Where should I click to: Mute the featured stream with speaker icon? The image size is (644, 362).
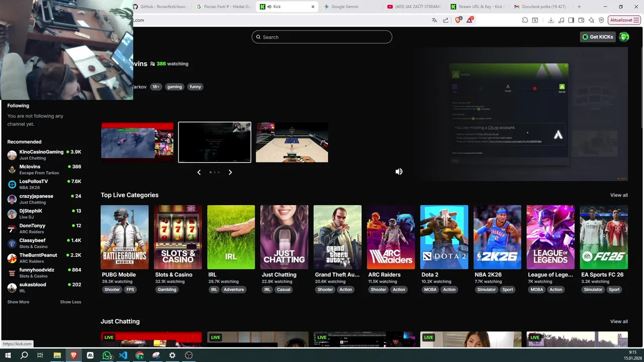tap(399, 171)
